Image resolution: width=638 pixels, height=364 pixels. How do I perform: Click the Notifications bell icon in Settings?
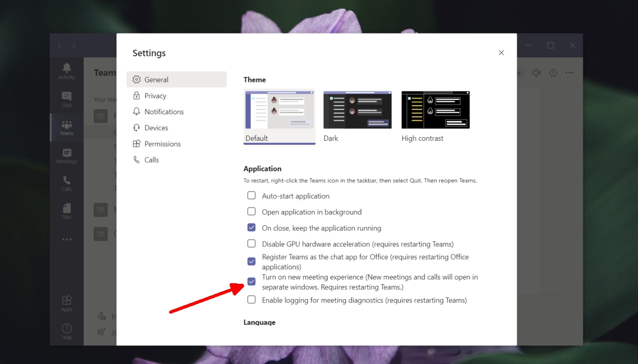coord(136,112)
